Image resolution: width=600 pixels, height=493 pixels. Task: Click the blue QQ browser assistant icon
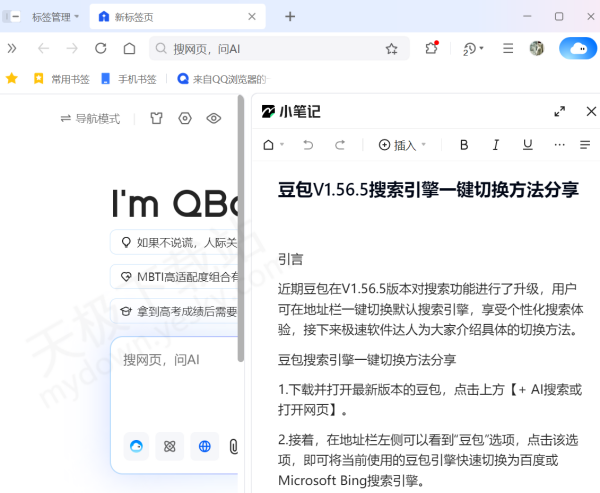coord(136,446)
